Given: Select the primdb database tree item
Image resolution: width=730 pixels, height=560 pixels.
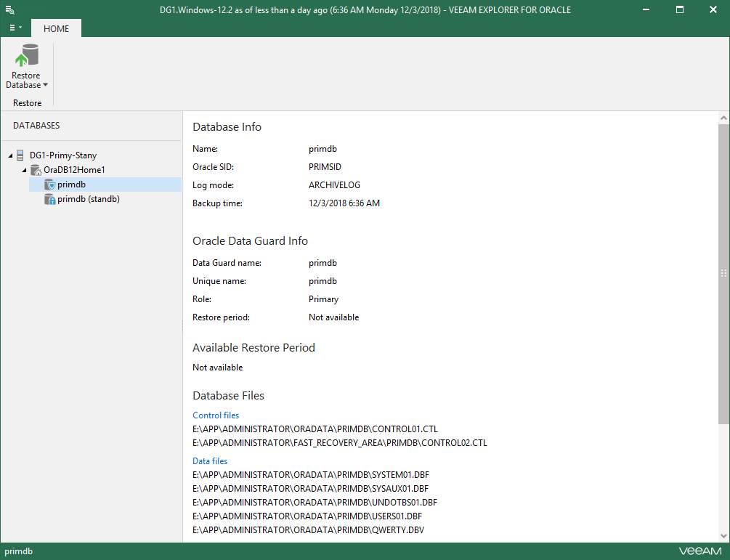Looking at the screenshot, I should pyautogui.click(x=105, y=184).
